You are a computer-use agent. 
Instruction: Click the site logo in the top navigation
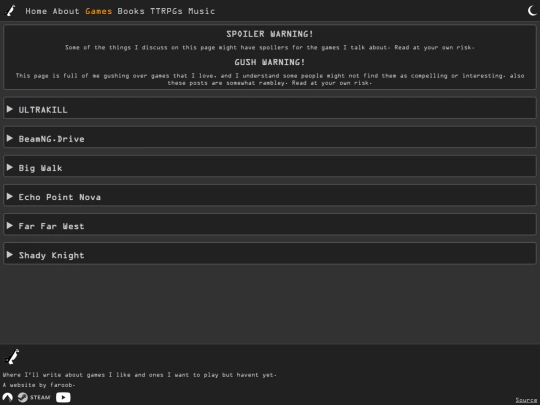[x=10, y=11]
